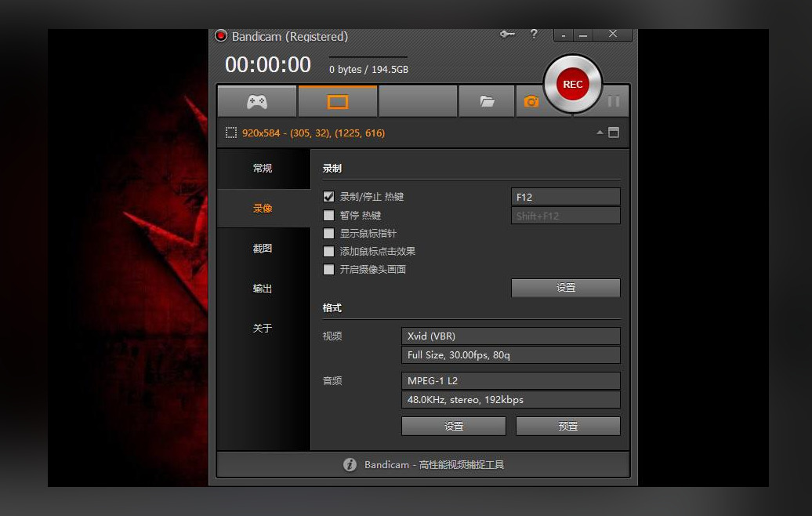Click Bandicam - 高性能视频捕捉工具 status text
The width and height of the screenshot is (812, 516).
click(x=434, y=465)
